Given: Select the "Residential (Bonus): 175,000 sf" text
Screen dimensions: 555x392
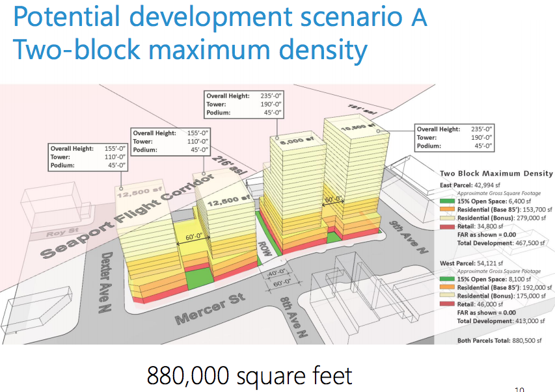Looking at the screenshot, I should (x=502, y=296).
